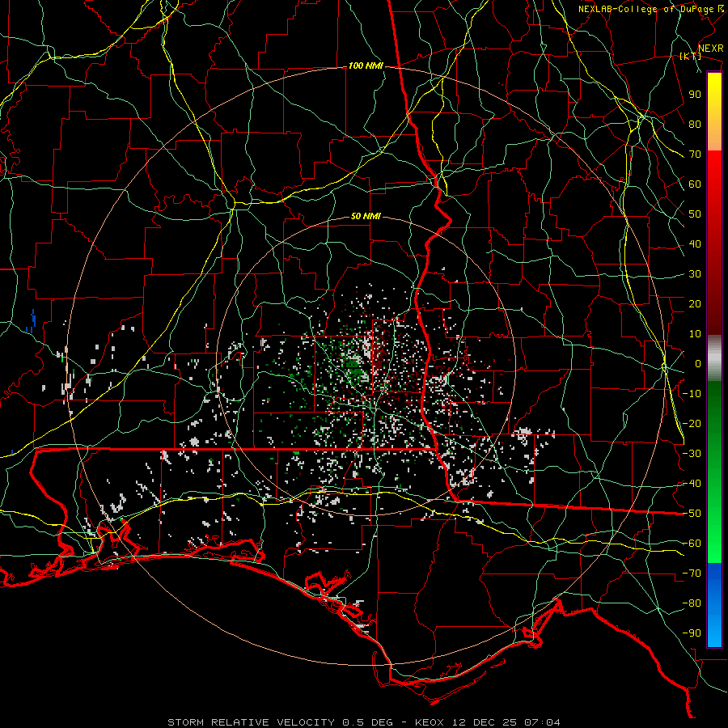728x728 pixels.
Task: Click the '12 DEC 25' date text
Action: (x=485, y=722)
